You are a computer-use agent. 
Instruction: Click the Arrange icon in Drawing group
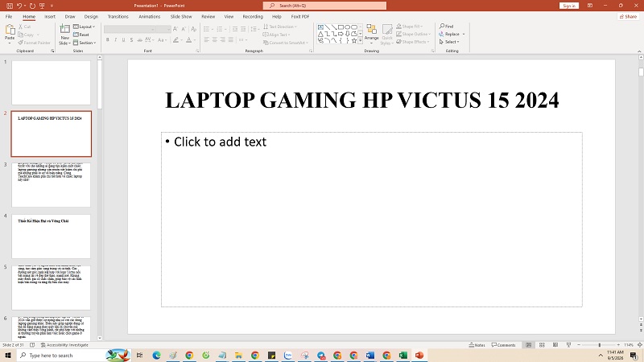tap(372, 29)
